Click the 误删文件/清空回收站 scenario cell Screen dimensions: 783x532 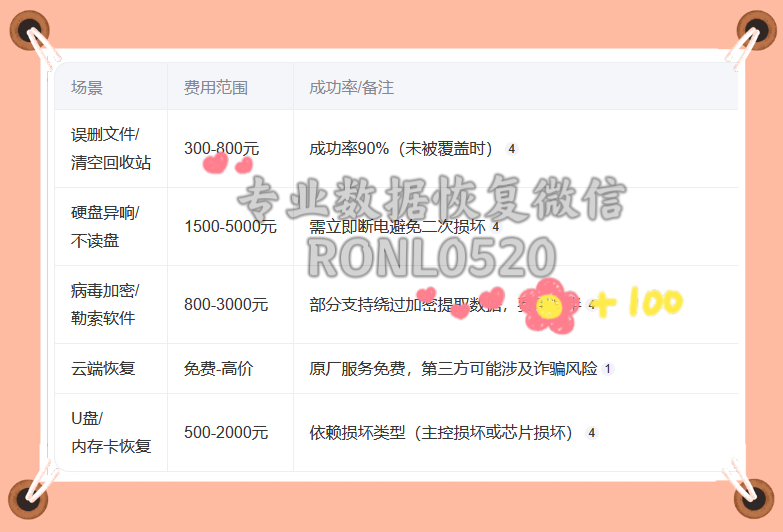[111, 149]
